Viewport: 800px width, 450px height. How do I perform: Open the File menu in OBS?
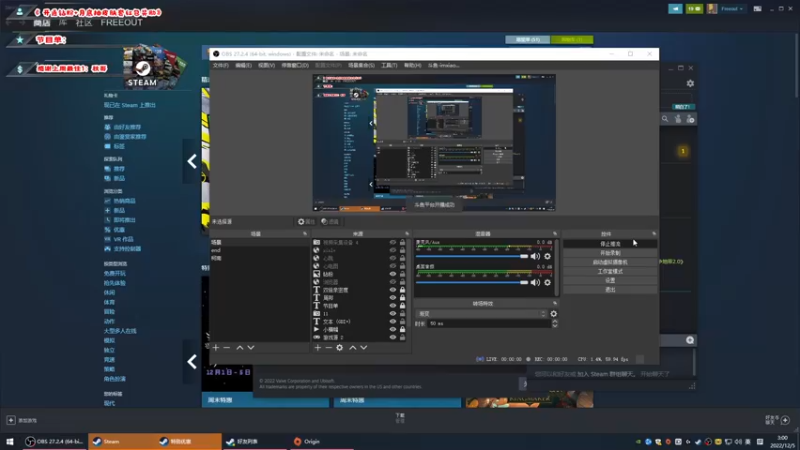(220, 65)
